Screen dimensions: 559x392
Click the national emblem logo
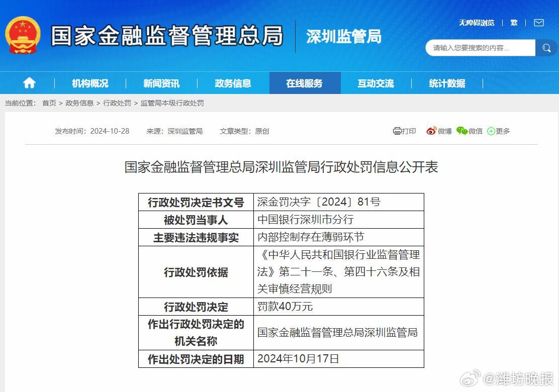click(x=23, y=35)
